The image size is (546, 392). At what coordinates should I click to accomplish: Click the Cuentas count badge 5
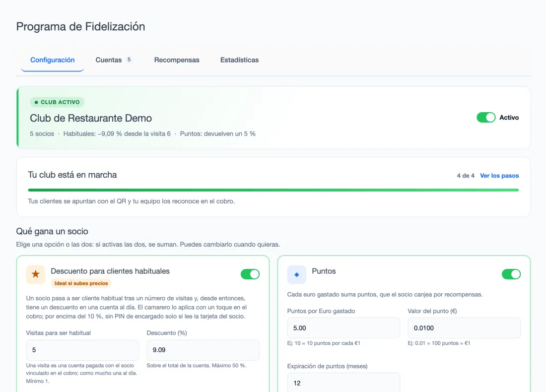[x=129, y=60]
